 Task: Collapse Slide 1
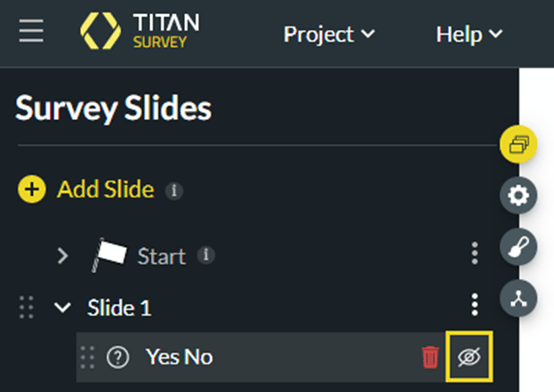62,308
